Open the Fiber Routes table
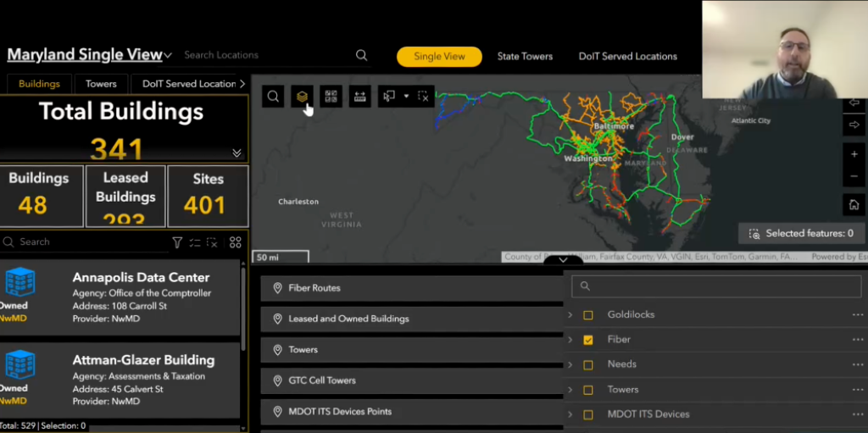This screenshot has height=433, width=868. point(412,288)
